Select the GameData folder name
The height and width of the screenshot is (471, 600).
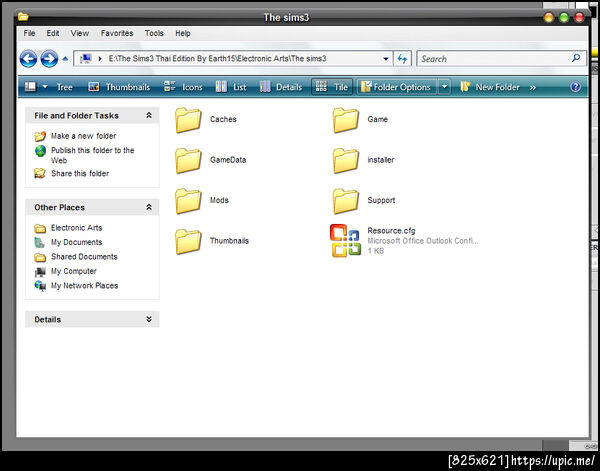click(228, 160)
